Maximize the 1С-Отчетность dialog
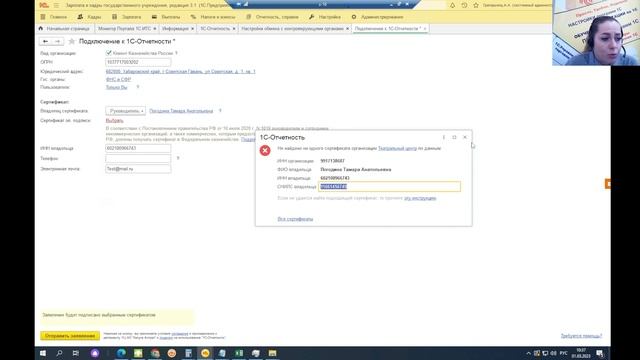640x360 pixels. tap(454, 137)
